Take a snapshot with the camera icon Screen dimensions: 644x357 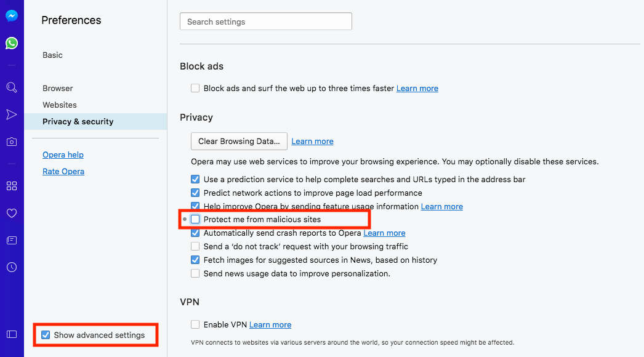(12, 142)
